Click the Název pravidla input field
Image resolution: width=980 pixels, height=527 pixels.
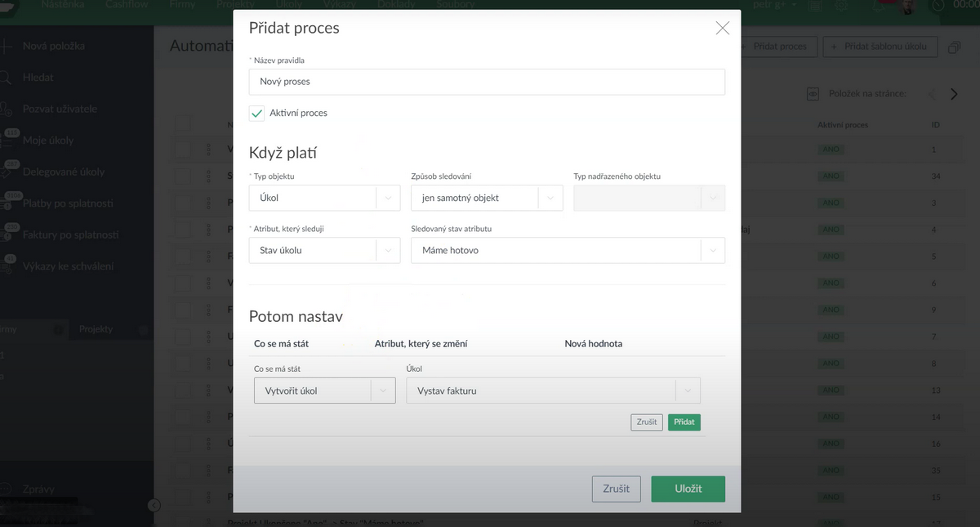click(x=486, y=82)
